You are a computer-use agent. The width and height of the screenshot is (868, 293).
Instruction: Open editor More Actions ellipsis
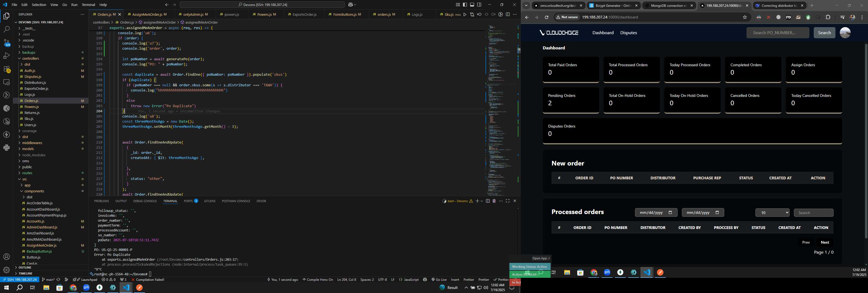(515, 14)
